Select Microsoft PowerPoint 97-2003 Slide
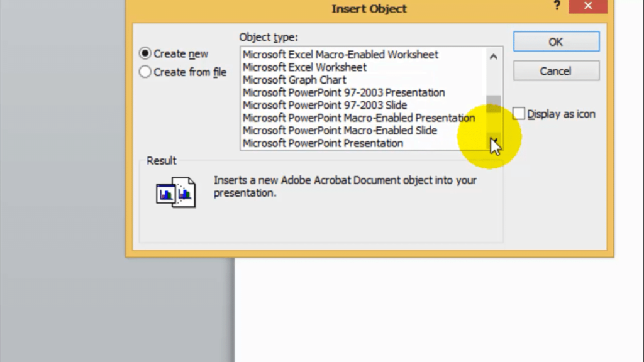 [325, 106]
